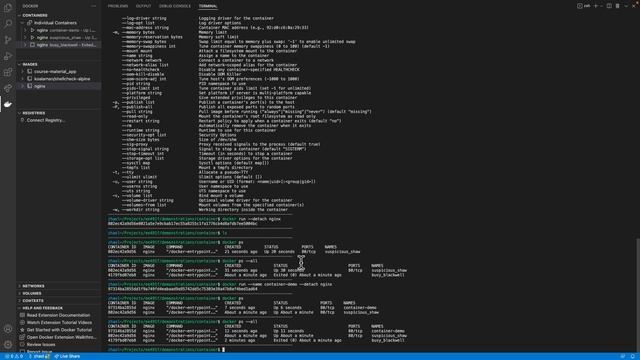This screenshot has width=640, height=360.
Task: Open the Explorer view in activity bar
Action: pos(8,7)
